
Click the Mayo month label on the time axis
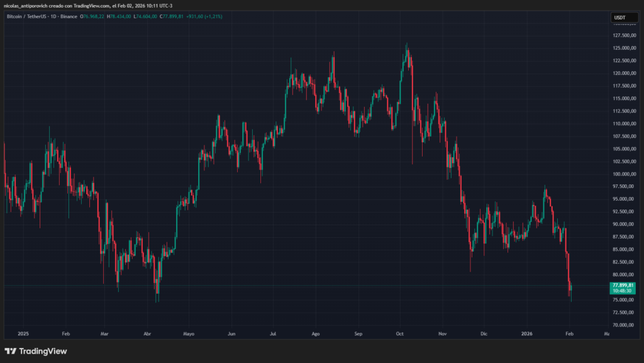click(x=189, y=333)
